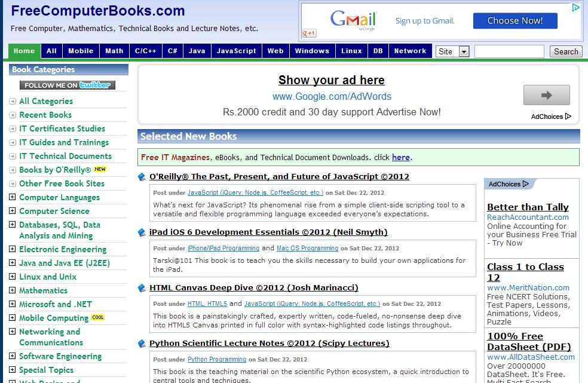Click the Follow Me on Twitter badge

68,85
